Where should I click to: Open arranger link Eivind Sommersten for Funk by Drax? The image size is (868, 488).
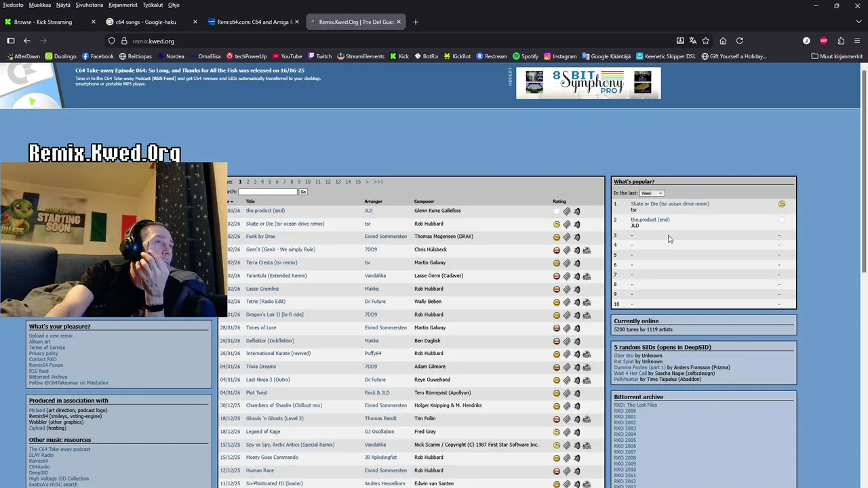click(x=386, y=237)
